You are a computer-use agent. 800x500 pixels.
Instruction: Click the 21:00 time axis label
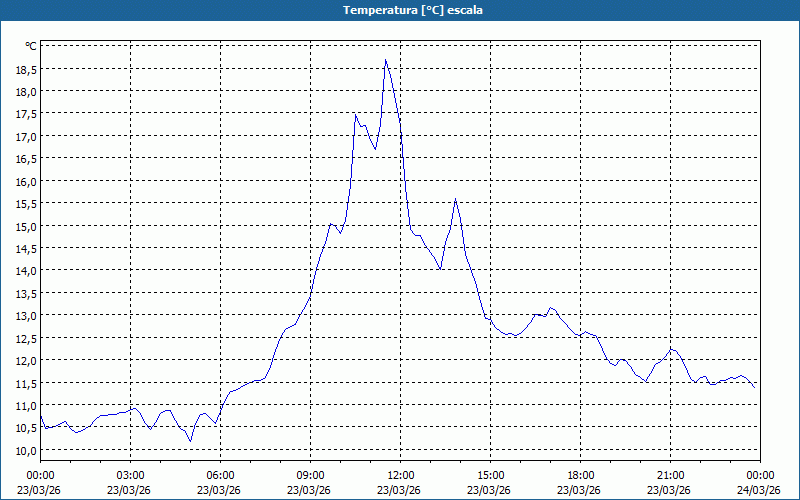670,475
